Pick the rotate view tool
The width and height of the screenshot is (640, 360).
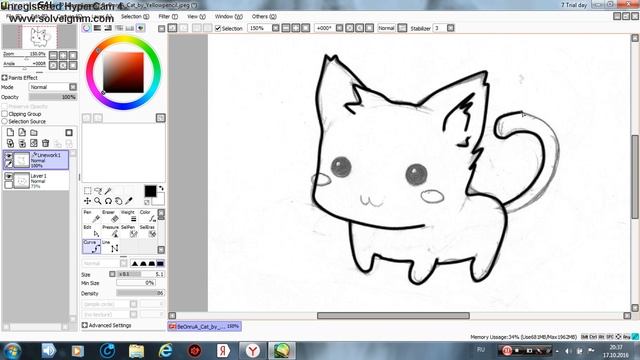(x=108, y=201)
